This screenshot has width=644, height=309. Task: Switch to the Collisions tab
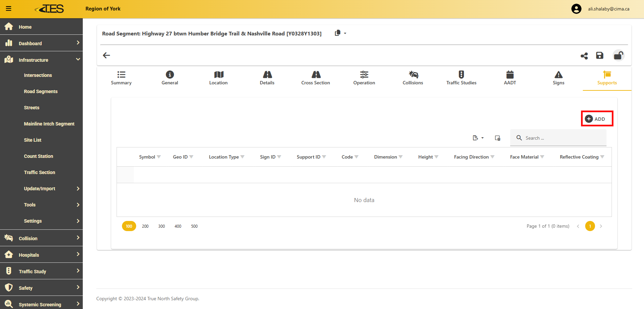coord(413,78)
